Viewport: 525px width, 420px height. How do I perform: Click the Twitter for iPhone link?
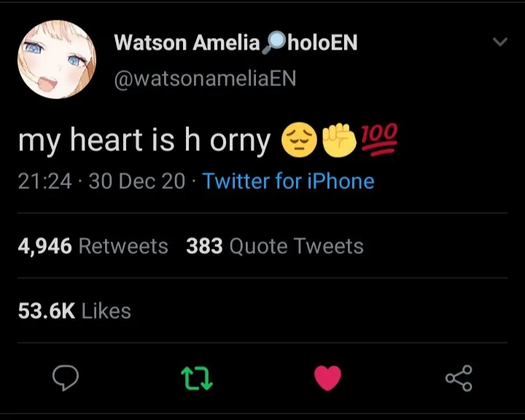288,181
